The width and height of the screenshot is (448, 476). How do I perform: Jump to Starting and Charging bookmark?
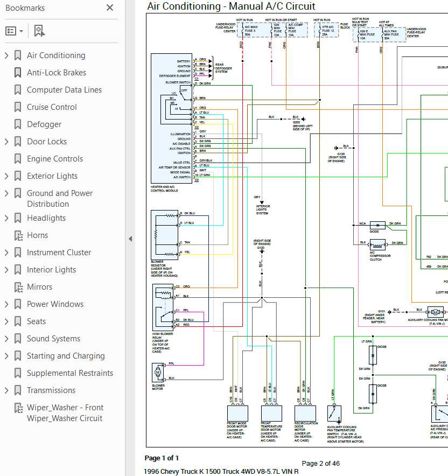coord(66,356)
